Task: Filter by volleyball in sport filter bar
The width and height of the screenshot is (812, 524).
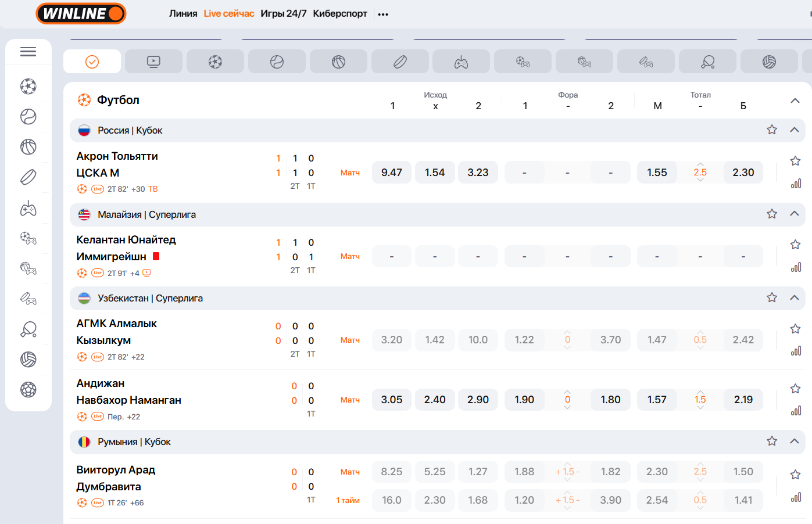Action: coord(769,62)
